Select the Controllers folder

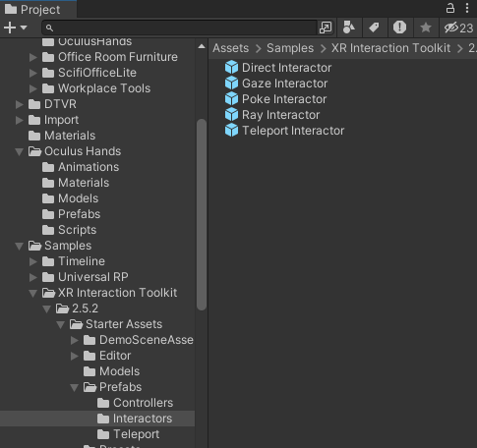coord(135,403)
